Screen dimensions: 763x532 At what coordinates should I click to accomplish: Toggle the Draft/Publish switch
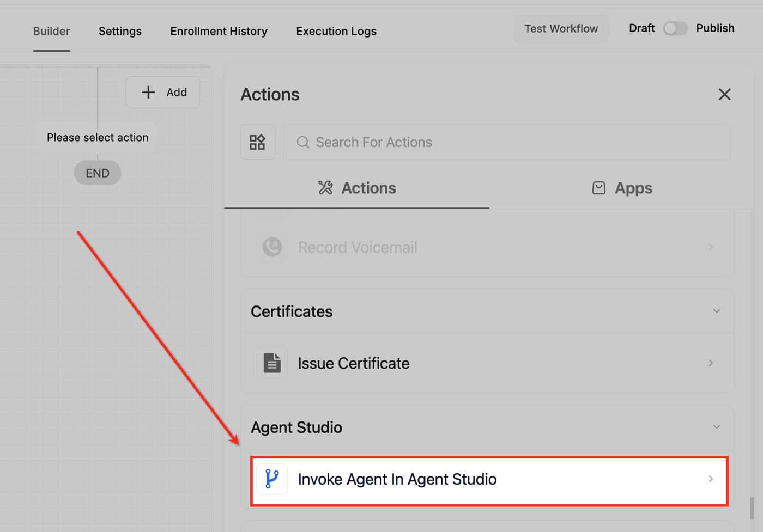[x=675, y=28]
